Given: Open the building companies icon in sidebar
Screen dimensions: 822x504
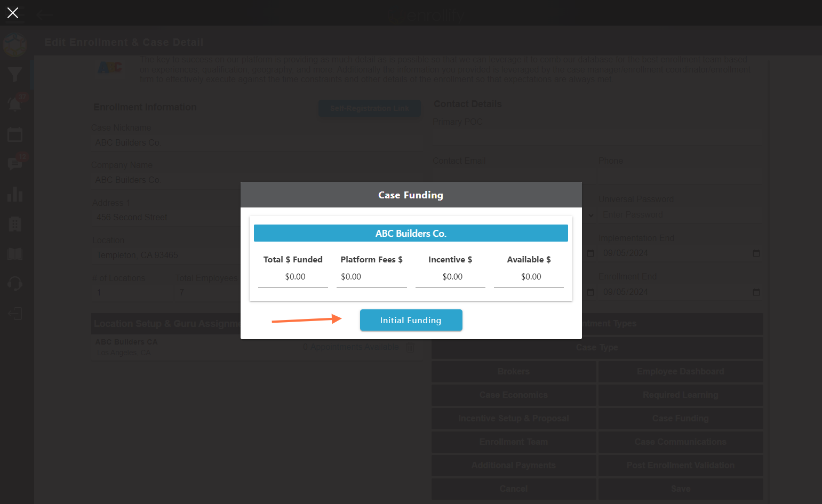Looking at the screenshot, I should [x=15, y=224].
